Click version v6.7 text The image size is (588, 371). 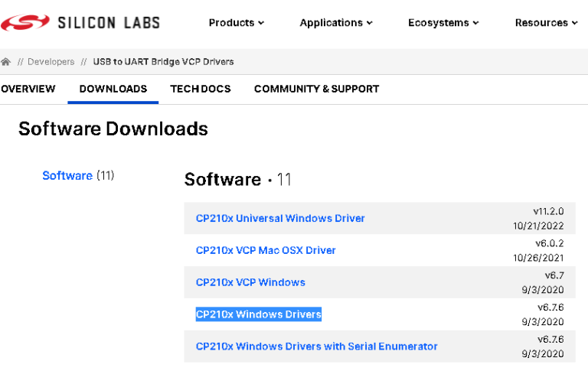pyautogui.click(x=554, y=275)
